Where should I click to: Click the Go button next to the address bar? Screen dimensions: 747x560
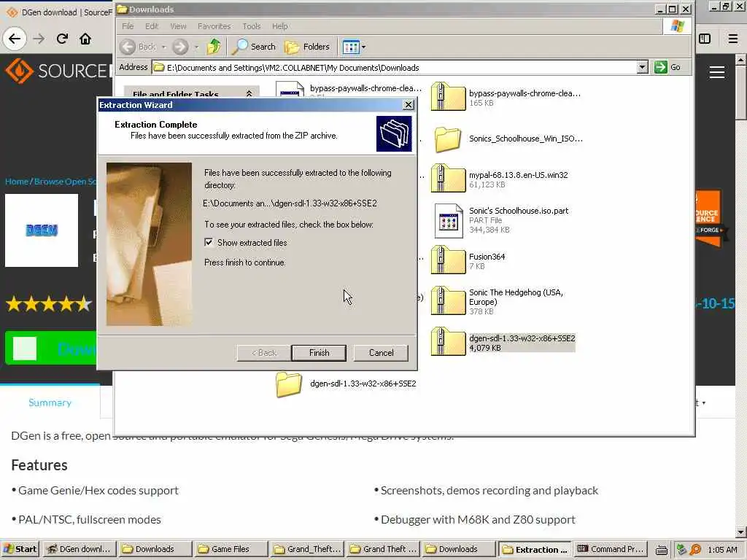tap(667, 67)
